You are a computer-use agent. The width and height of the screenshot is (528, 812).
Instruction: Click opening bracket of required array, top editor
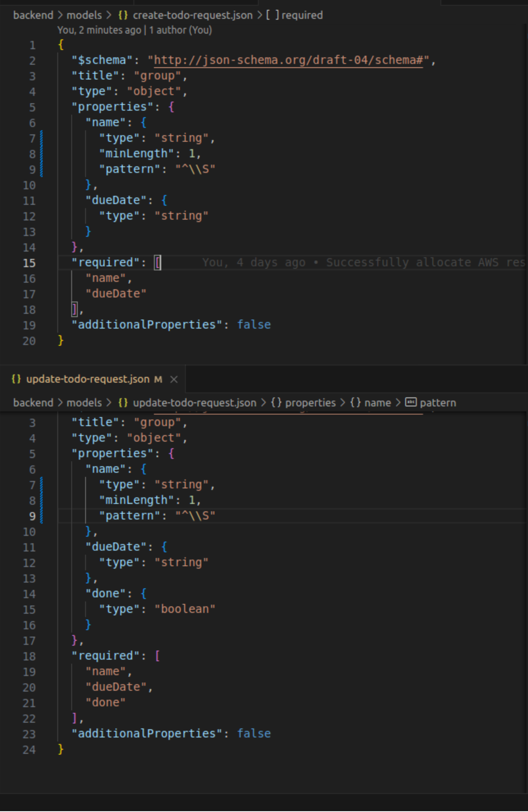click(x=158, y=263)
